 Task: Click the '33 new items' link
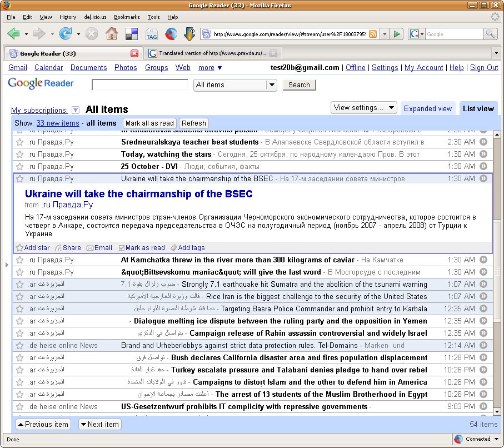[58, 123]
